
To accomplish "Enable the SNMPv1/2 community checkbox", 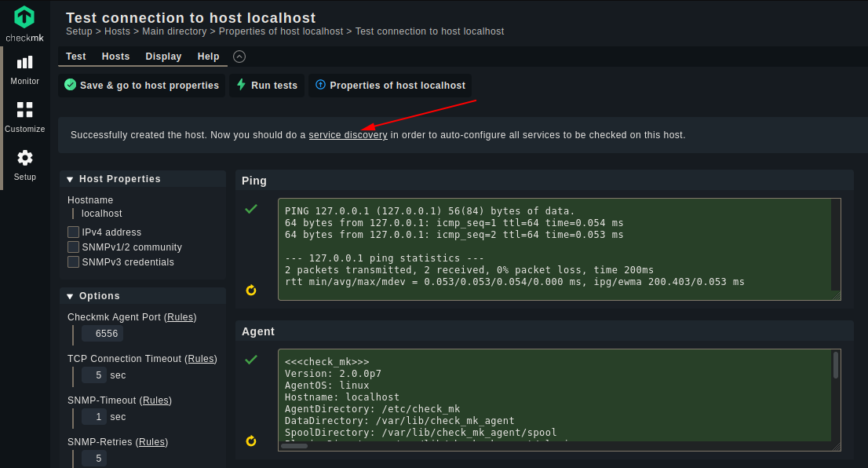I will (x=73, y=247).
